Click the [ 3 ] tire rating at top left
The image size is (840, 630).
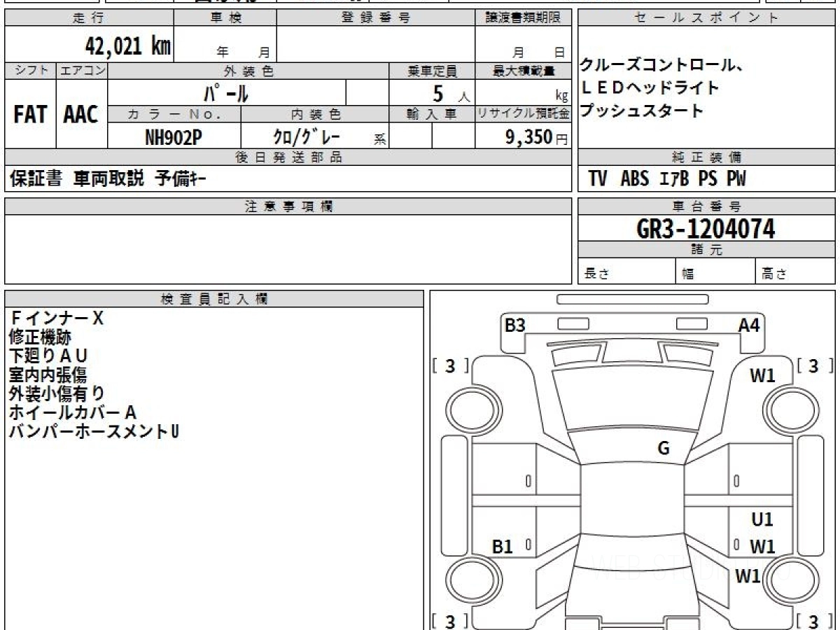click(450, 366)
